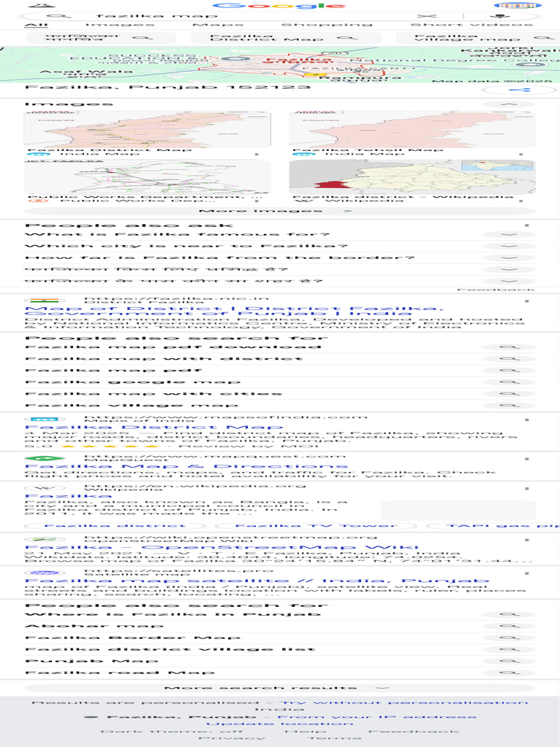Select the All tab

36,24
